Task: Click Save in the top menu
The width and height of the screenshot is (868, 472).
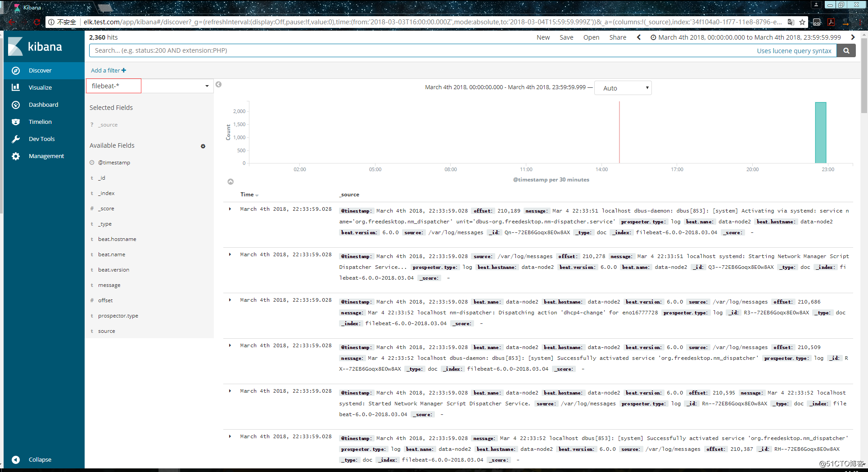Action: (566, 37)
